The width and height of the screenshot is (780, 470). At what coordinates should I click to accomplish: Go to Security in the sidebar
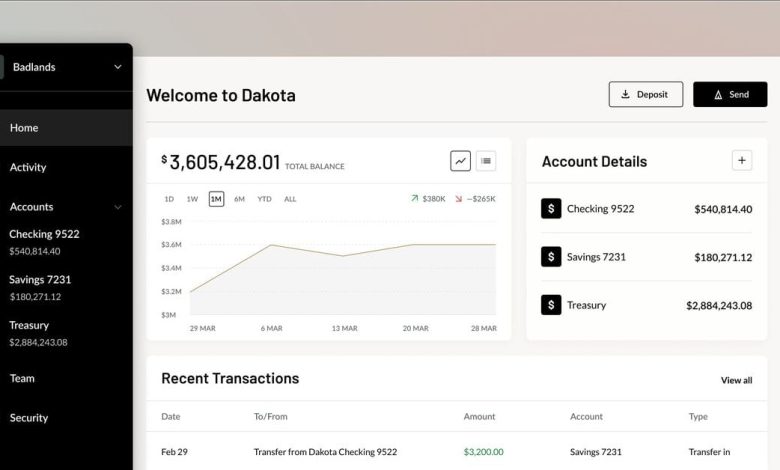tap(29, 418)
